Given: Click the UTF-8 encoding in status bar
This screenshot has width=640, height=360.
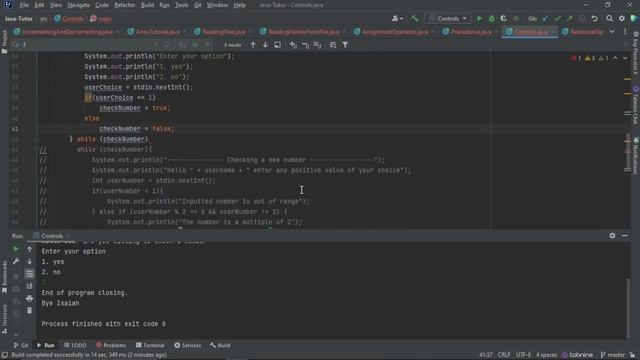Looking at the screenshot, I should click(x=524, y=355).
